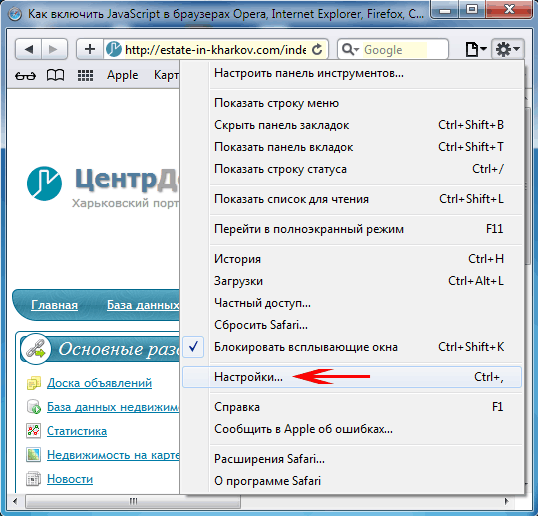This screenshot has width=538, height=516.
Task: Click the ЦентрДом logo icon on the page
Action: [44, 184]
